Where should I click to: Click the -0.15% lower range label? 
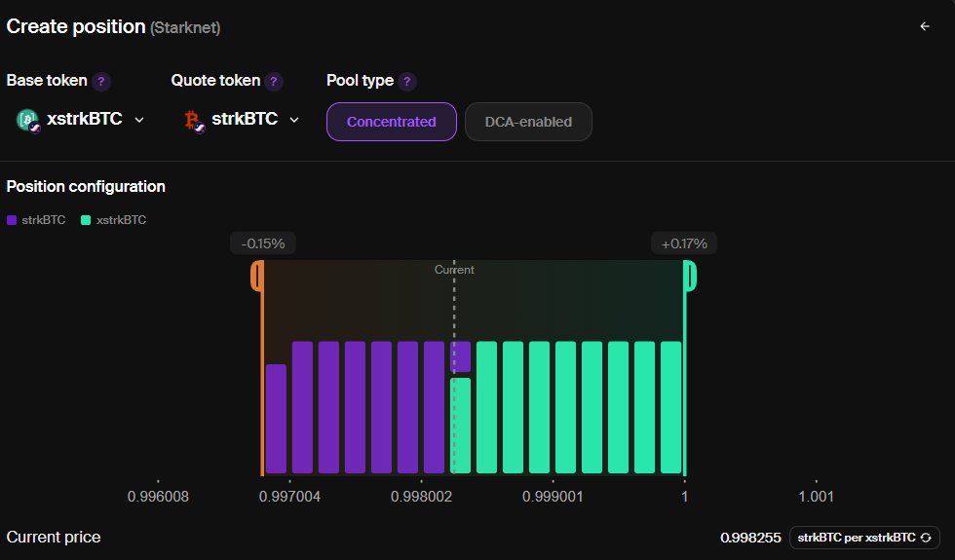pos(263,243)
